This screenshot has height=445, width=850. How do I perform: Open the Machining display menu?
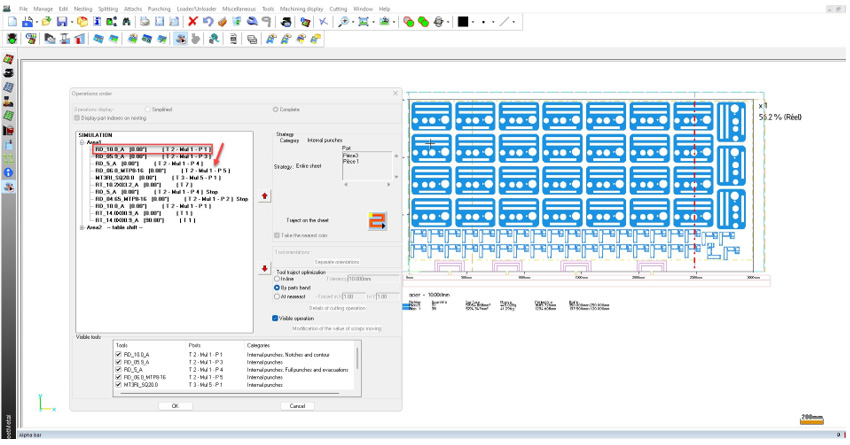[x=301, y=9]
